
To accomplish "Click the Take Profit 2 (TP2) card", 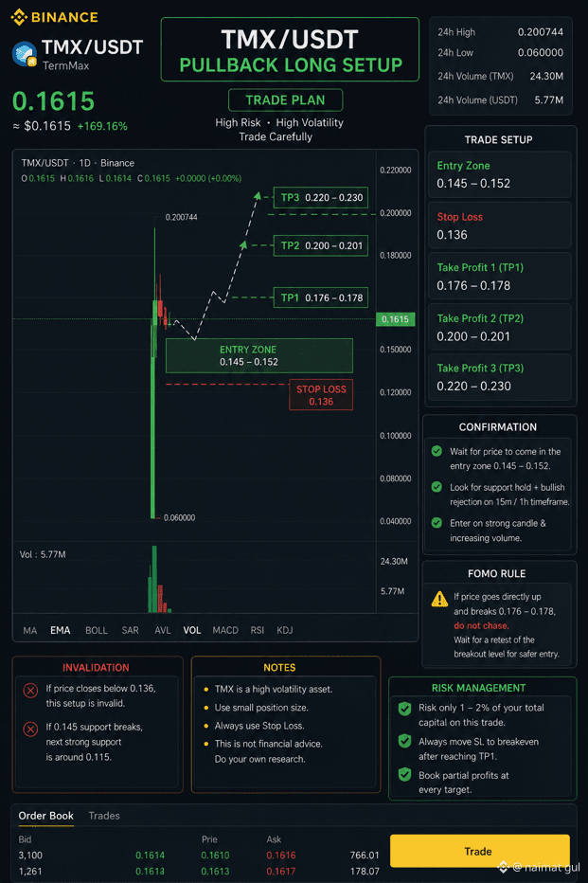I will click(x=500, y=327).
